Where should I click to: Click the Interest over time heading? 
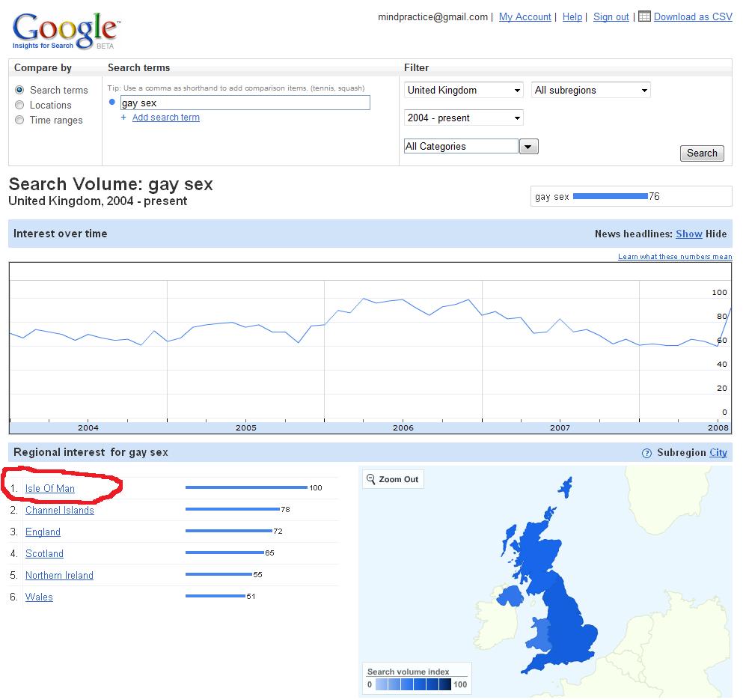click(x=61, y=234)
